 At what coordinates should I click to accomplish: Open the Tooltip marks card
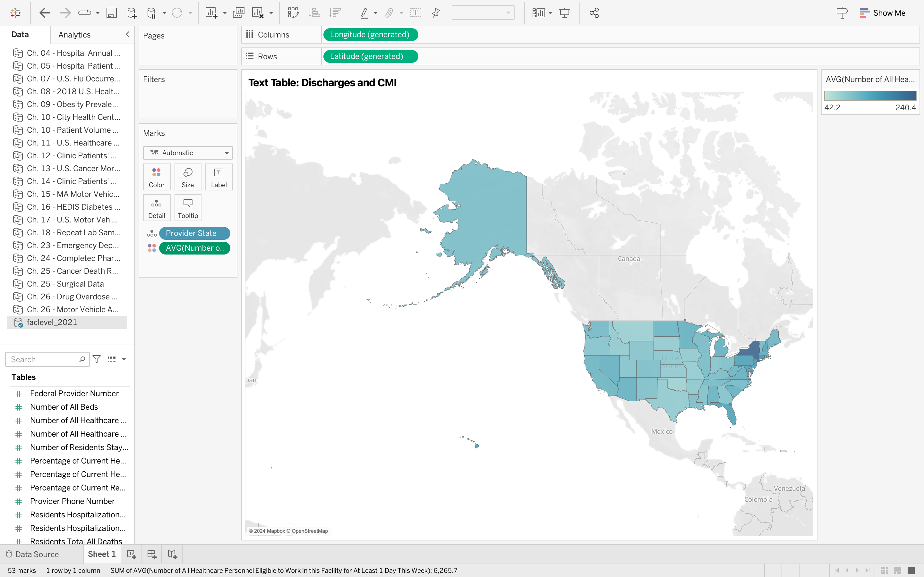[187, 208]
